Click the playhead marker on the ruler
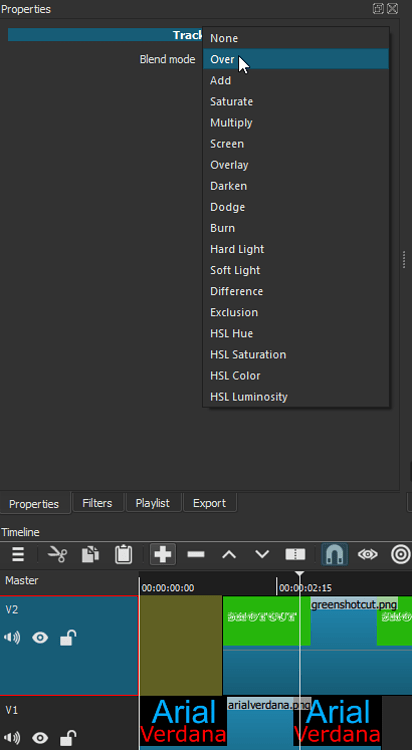 point(300,574)
